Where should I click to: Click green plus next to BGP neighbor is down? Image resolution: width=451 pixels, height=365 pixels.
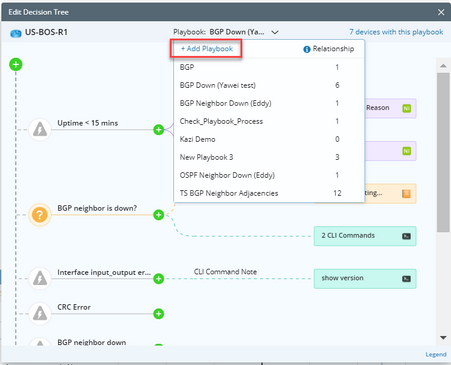click(159, 215)
